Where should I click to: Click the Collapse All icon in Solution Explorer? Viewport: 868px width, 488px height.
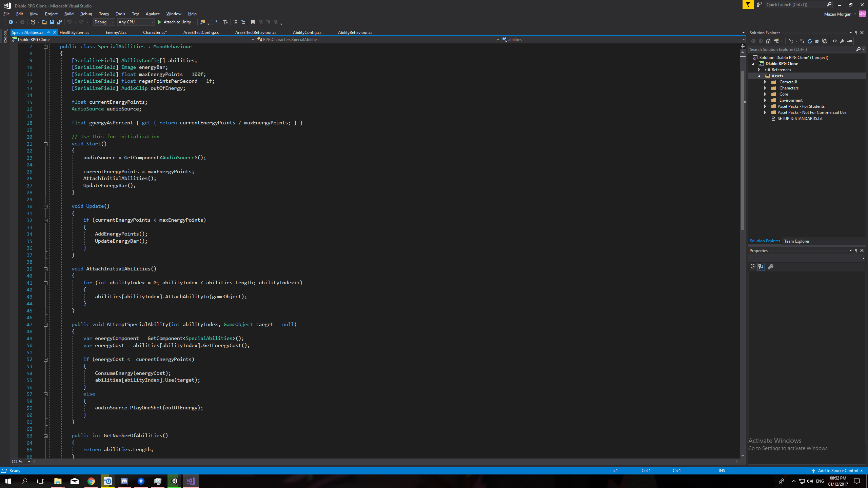pyautogui.click(x=817, y=41)
